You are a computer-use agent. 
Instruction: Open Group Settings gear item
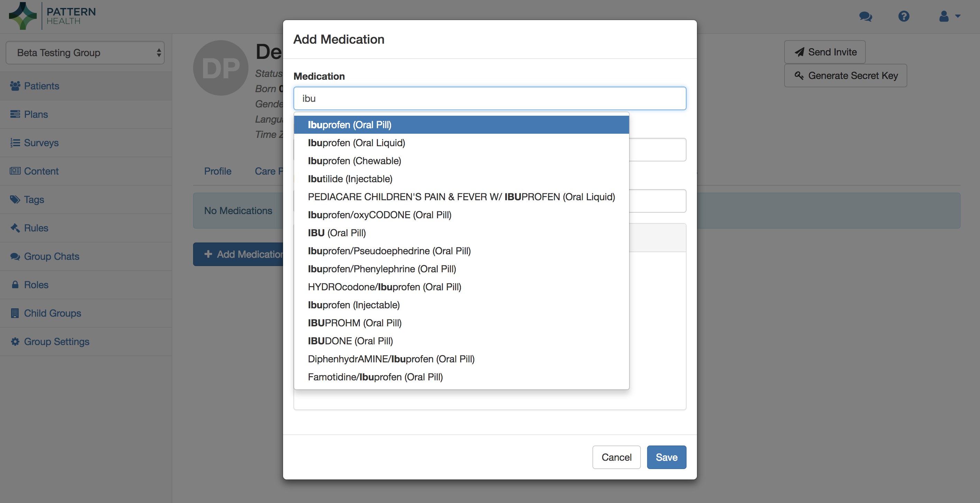56,342
